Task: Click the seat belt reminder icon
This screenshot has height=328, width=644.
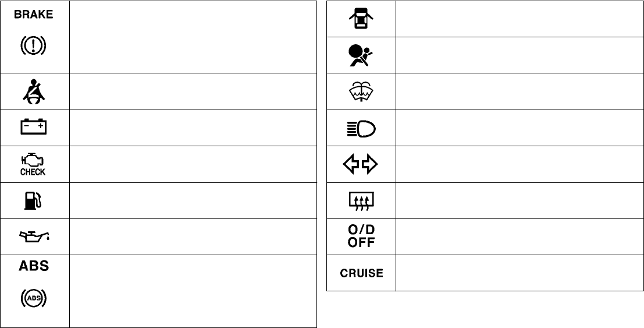Action: pyautogui.click(x=34, y=91)
